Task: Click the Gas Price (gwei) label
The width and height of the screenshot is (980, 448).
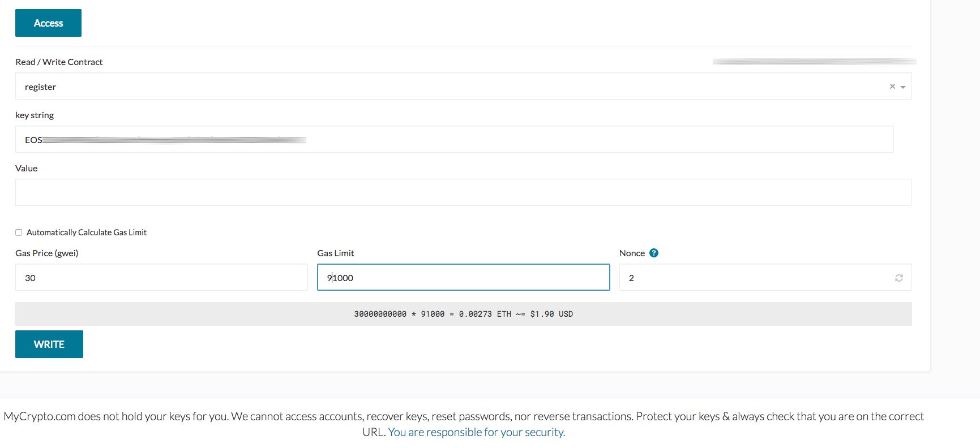Action: 47,253
